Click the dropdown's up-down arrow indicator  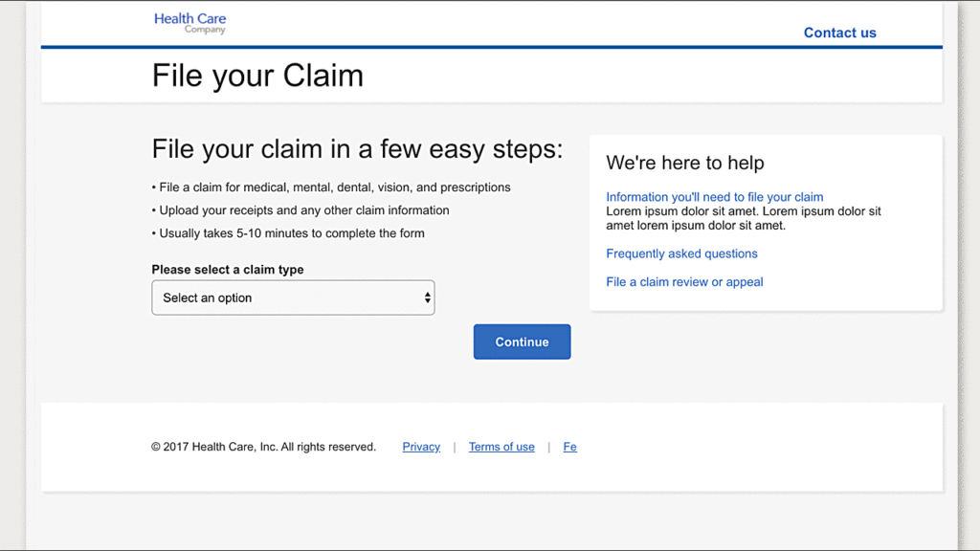(x=428, y=298)
